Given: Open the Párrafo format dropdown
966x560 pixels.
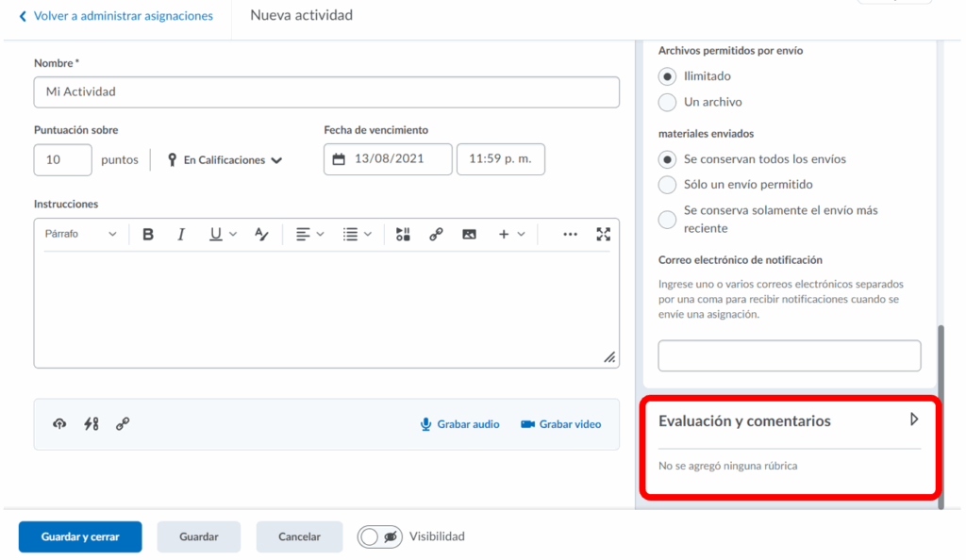Looking at the screenshot, I should pos(80,235).
